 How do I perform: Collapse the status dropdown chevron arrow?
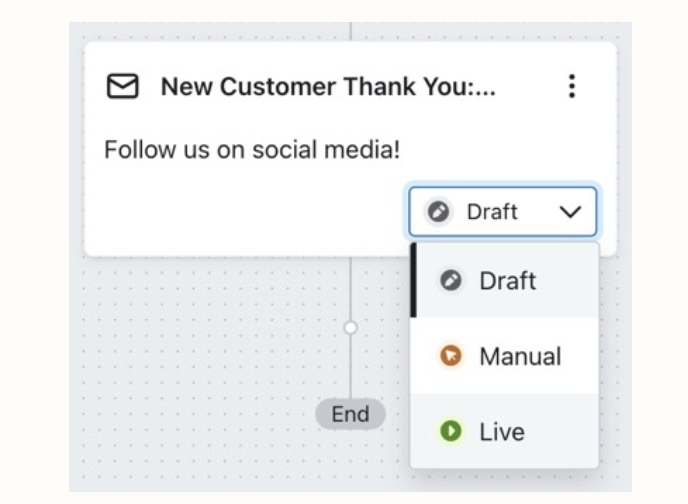[x=570, y=212]
